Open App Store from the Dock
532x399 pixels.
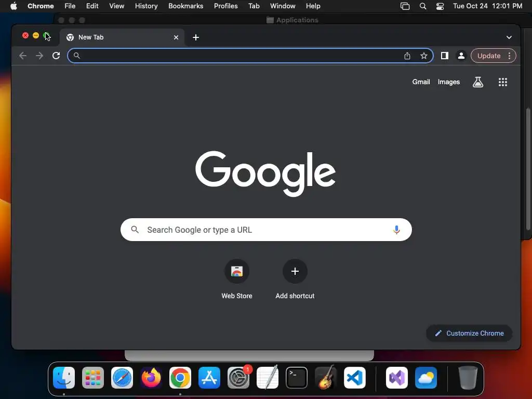click(209, 378)
